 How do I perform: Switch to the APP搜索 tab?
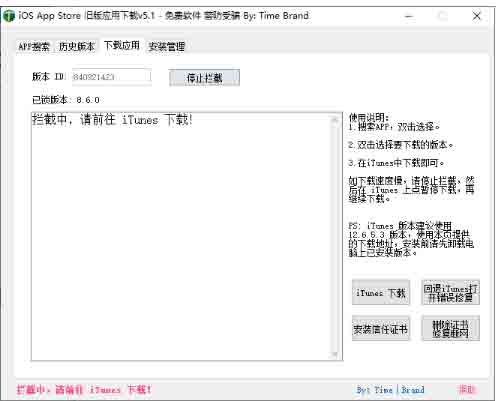pos(34,46)
